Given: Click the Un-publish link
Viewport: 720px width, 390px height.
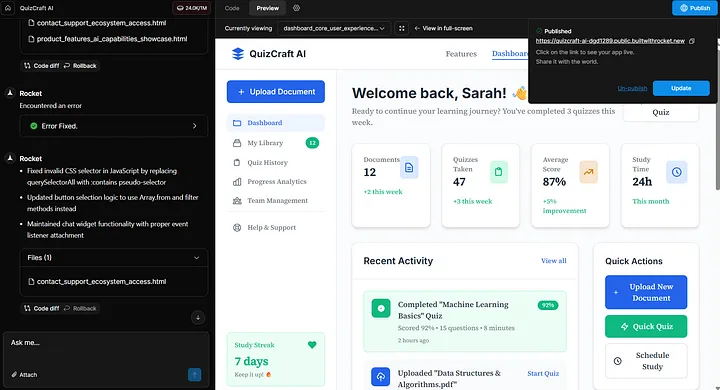Looking at the screenshot, I should point(632,88).
